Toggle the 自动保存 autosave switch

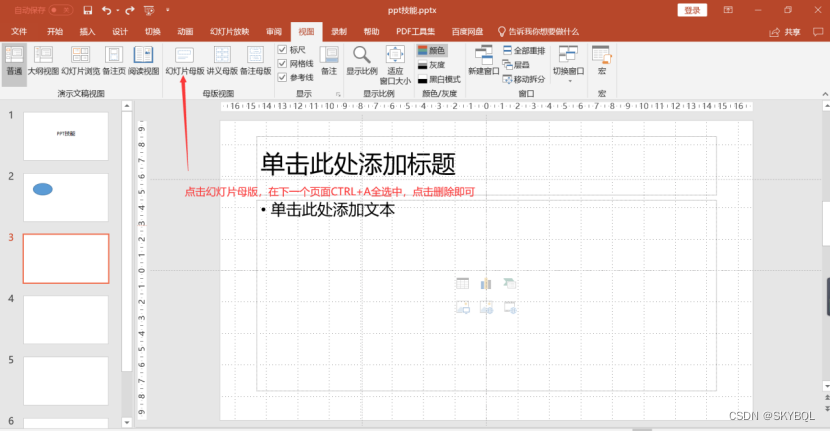tap(60, 10)
